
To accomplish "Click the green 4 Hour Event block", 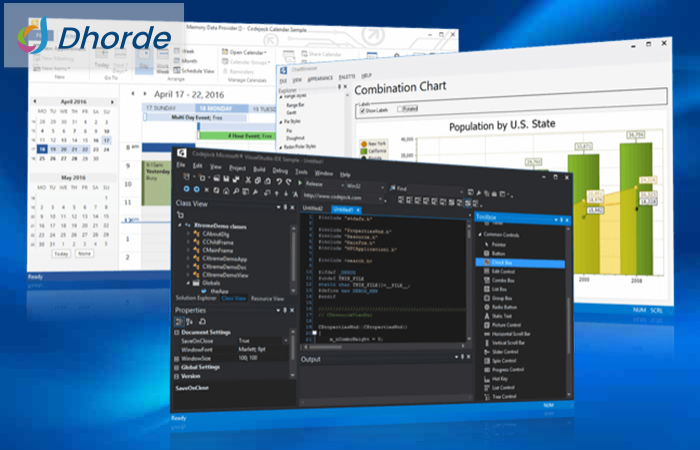I will pos(236,135).
